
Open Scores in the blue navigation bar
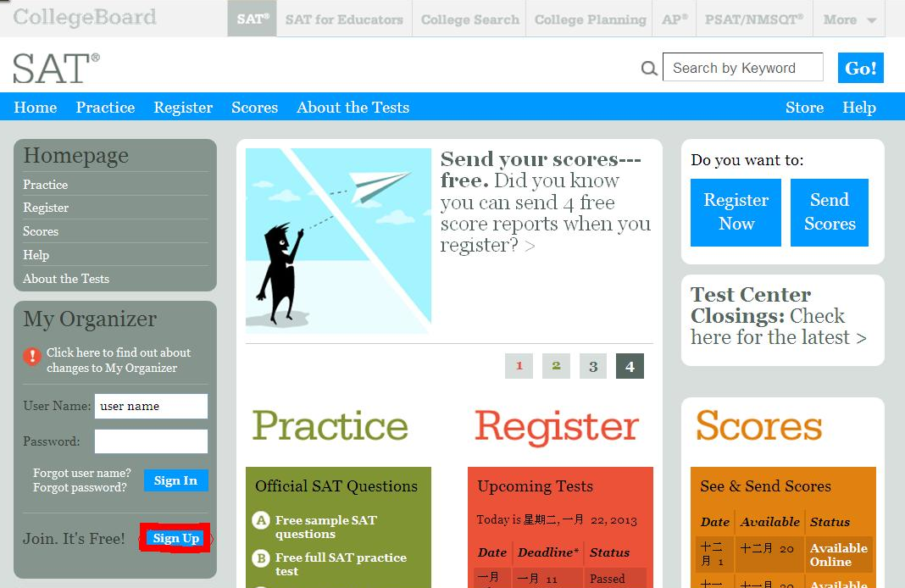(254, 108)
